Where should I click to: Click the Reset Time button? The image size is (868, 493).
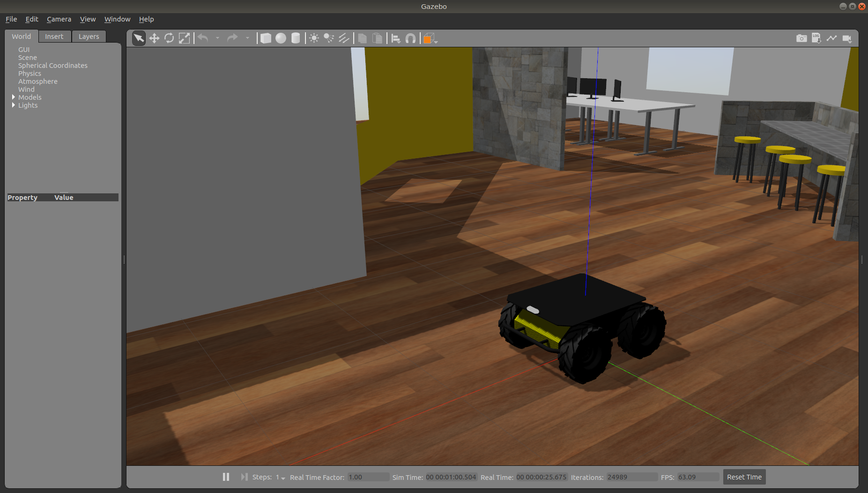[x=744, y=477]
